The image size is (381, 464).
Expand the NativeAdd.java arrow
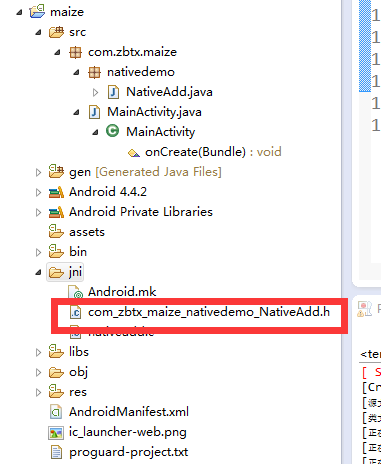pos(96,92)
